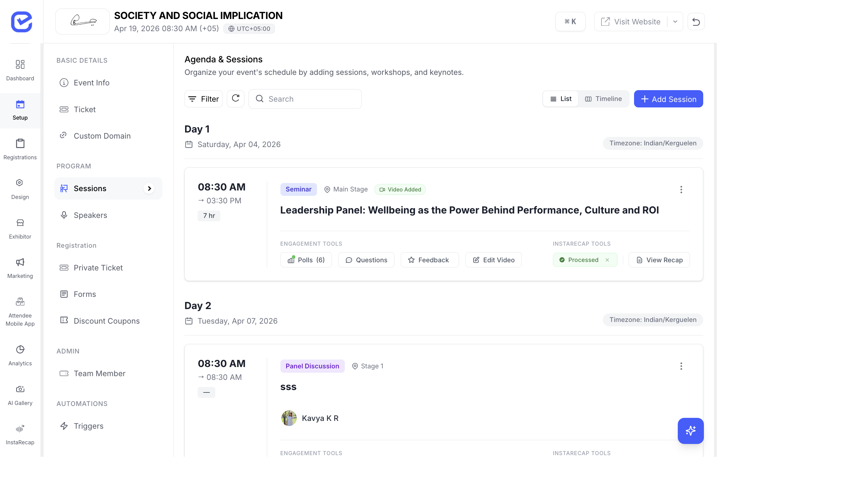Select Sessions in the Program menu

108,188
